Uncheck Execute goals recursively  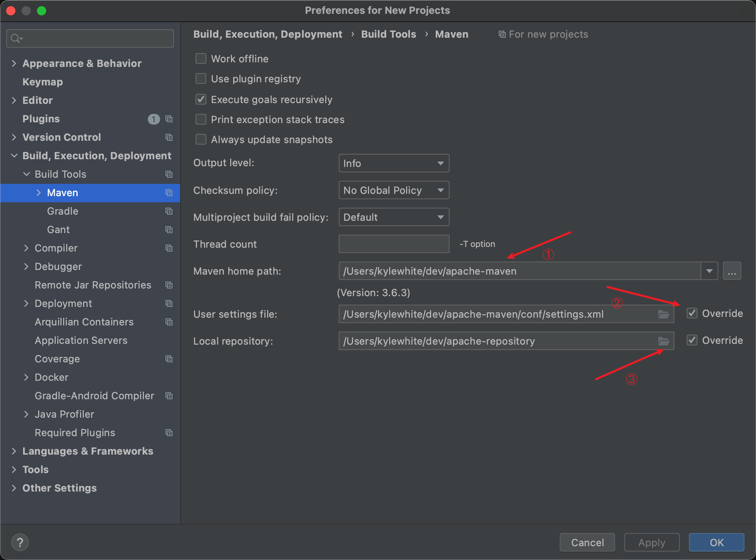pos(201,99)
